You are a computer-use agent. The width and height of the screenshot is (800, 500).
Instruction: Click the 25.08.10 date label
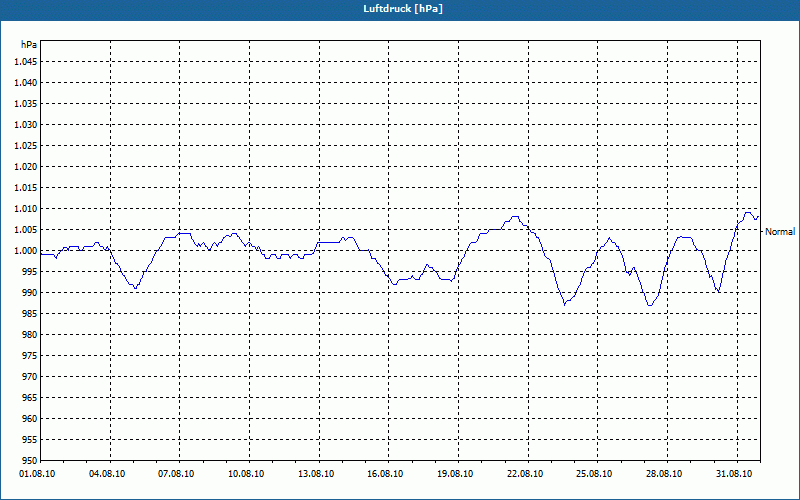point(594,473)
